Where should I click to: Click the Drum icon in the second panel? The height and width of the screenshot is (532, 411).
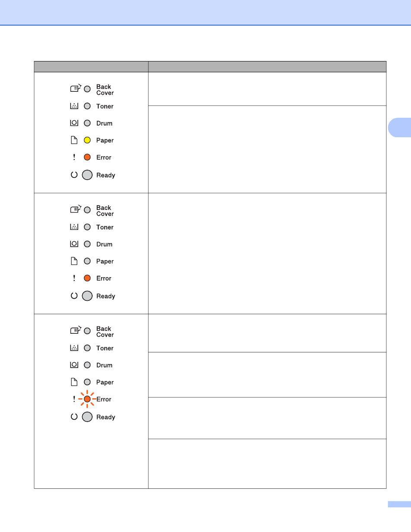(74, 244)
